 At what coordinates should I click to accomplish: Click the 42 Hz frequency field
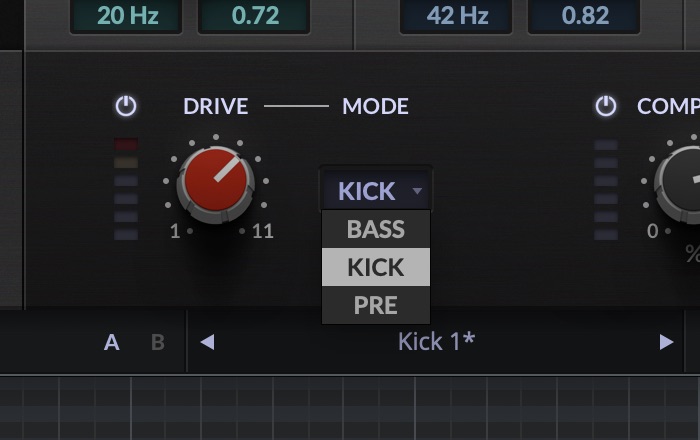pos(456,17)
